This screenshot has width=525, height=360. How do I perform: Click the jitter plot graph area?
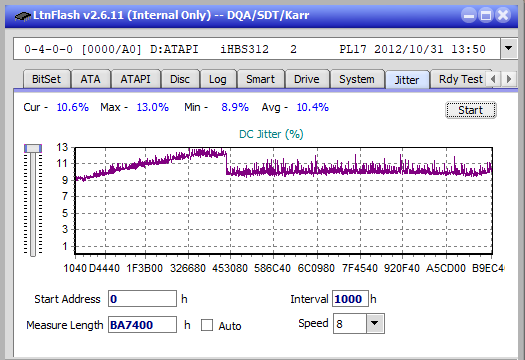284,201
